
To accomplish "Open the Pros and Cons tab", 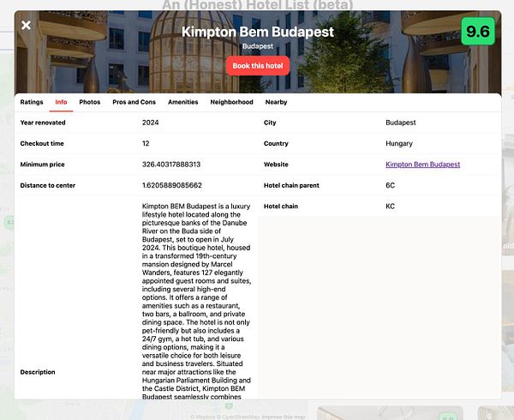I will coord(134,102).
